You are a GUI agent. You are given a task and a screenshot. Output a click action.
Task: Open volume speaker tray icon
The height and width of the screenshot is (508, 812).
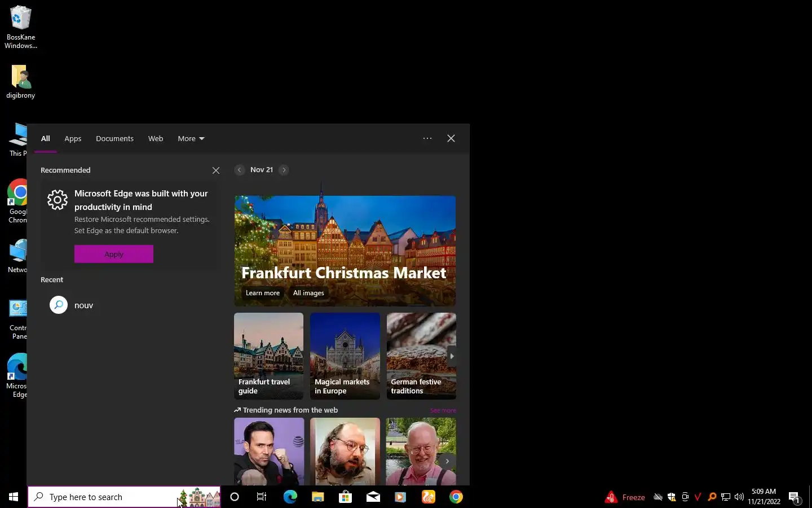[739, 497]
